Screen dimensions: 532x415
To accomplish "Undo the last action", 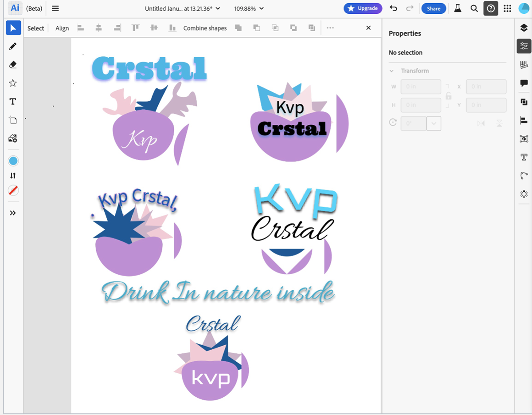I will [393, 8].
